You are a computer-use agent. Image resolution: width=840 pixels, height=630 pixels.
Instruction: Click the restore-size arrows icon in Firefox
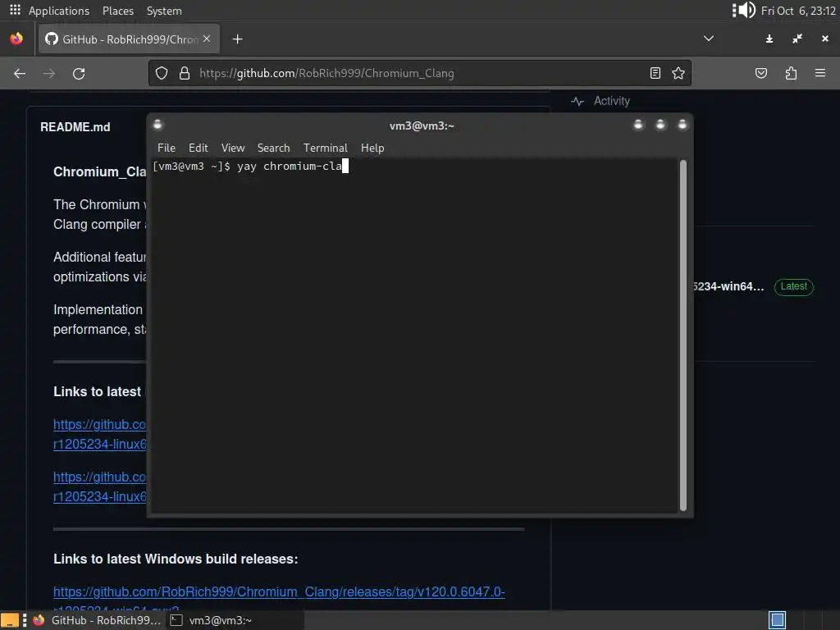(797, 39)
